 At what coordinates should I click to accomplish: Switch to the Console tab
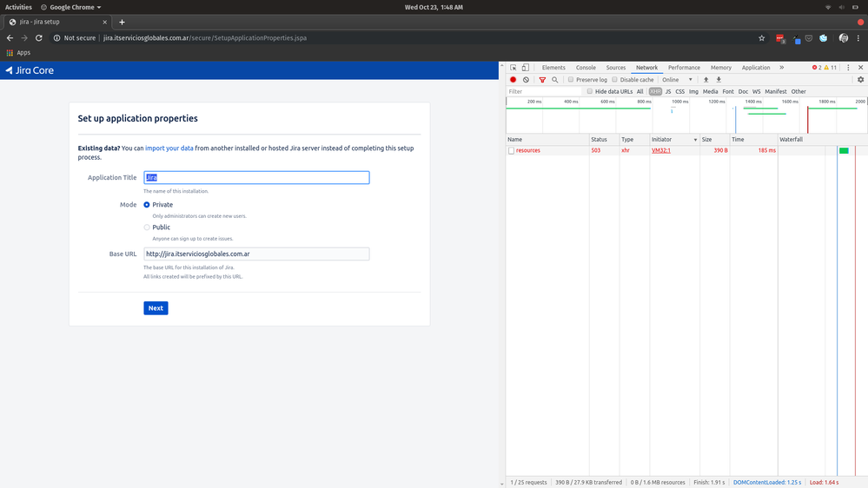coord(586,68)
